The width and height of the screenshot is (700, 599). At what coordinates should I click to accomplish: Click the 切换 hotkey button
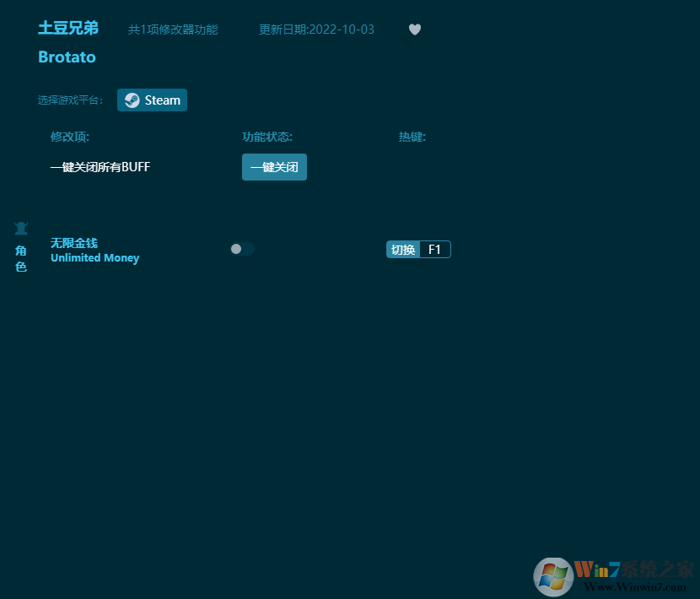coord(402,249)
